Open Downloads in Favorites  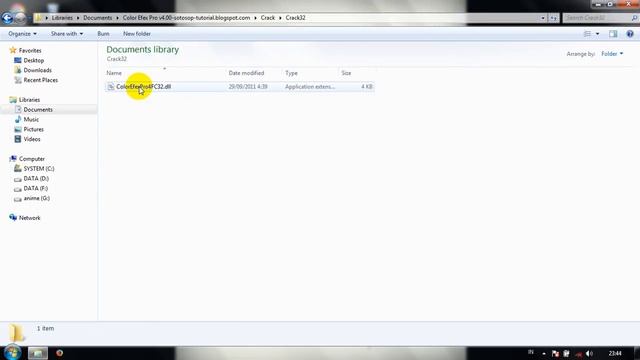38,70
